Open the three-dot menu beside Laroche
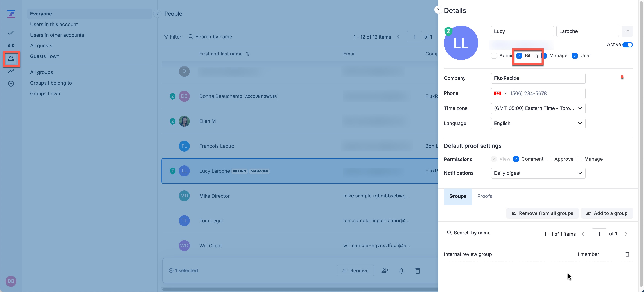The height and width of the screenshot is (292, 644). pos(627,31)
